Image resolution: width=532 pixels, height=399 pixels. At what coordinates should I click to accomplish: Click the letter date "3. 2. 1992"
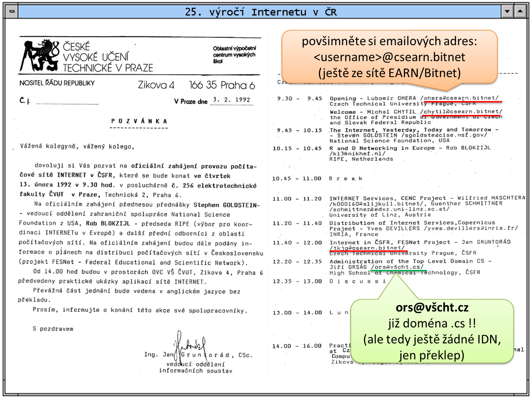point(232,100)
